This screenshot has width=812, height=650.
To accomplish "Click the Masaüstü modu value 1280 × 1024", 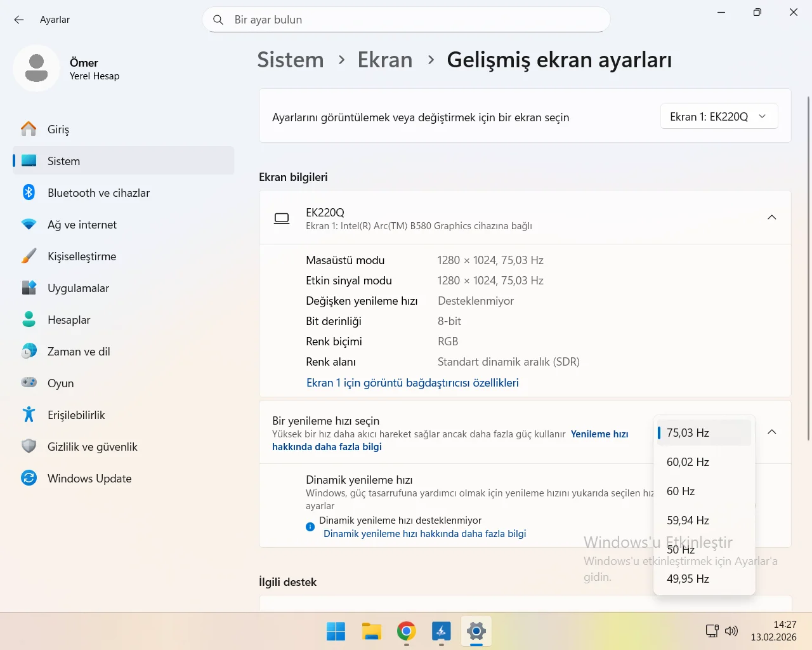I will [x=490, y=260].
